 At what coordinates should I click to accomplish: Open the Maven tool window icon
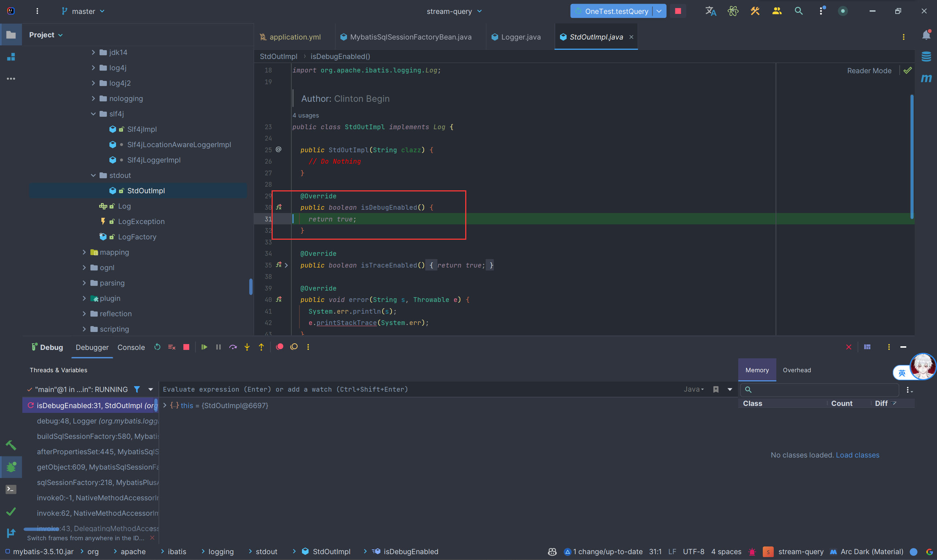926,78
